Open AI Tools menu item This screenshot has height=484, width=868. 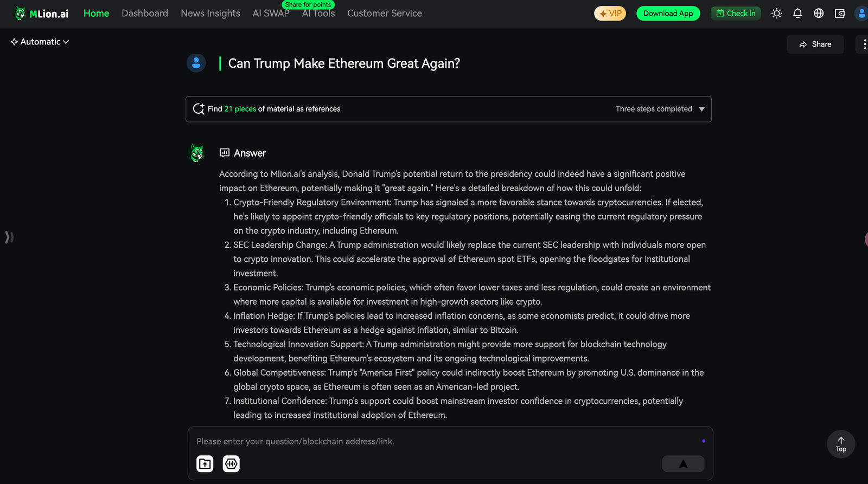[318, 14]
